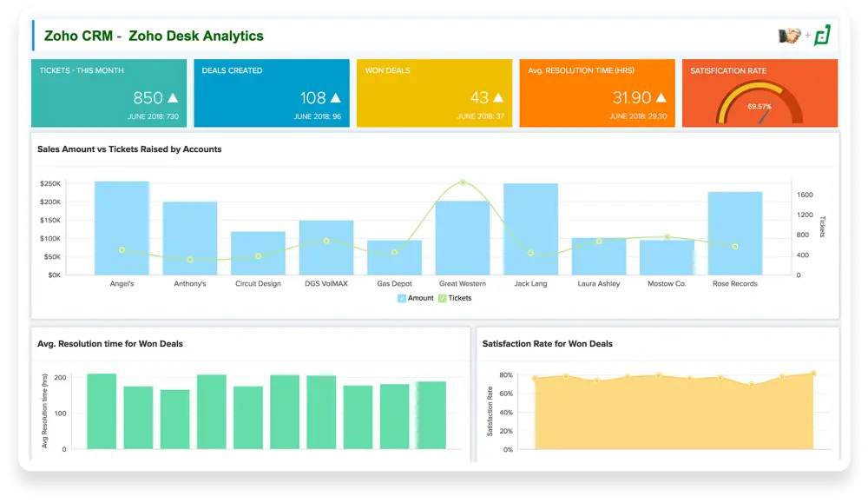Open the Won Deals card
This screenshot has width=868, height=503.
point(434,93)
